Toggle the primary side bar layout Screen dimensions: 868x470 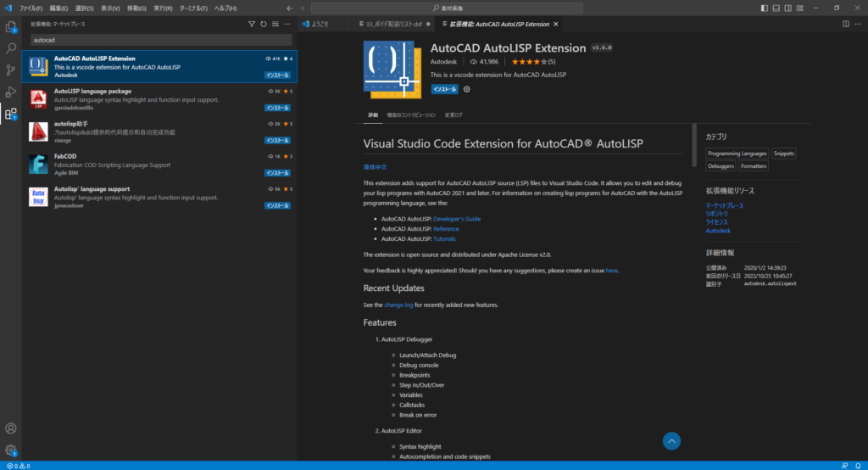coord(765,8)
